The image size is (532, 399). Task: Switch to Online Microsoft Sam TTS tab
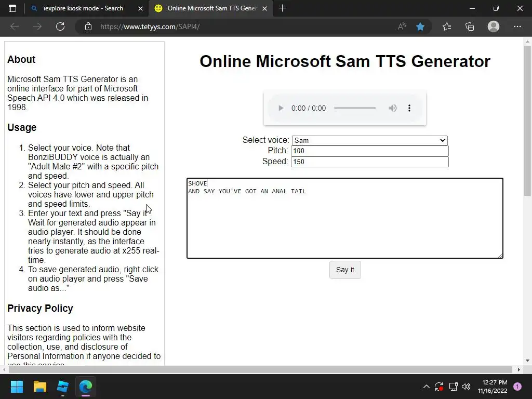[x=212, y=8]
